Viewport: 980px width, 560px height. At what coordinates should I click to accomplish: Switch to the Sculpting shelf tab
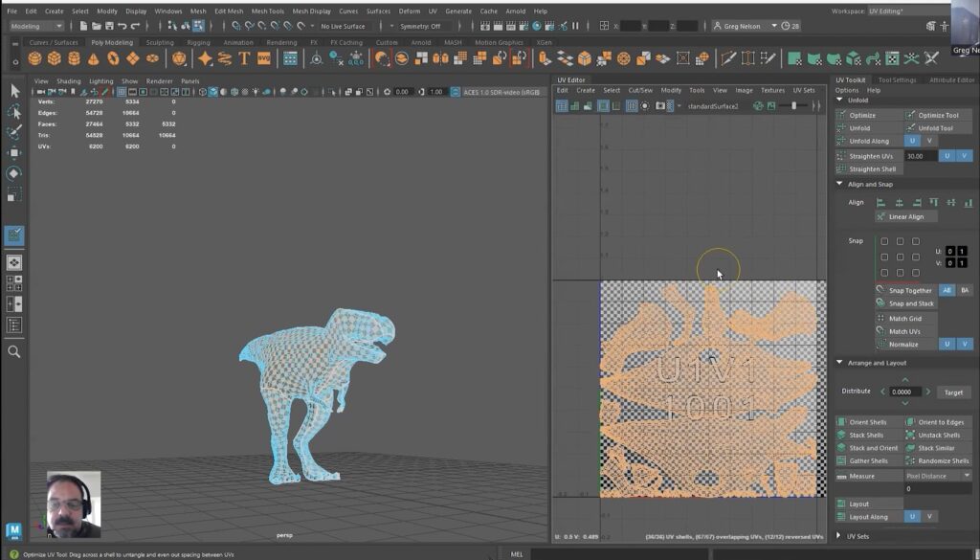click(160, 42)
